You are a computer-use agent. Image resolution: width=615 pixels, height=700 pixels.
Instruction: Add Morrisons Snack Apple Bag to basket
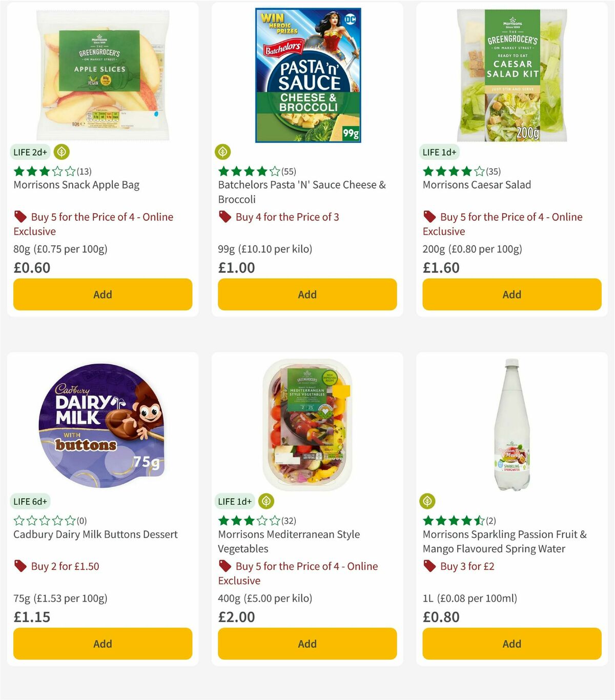102,294
